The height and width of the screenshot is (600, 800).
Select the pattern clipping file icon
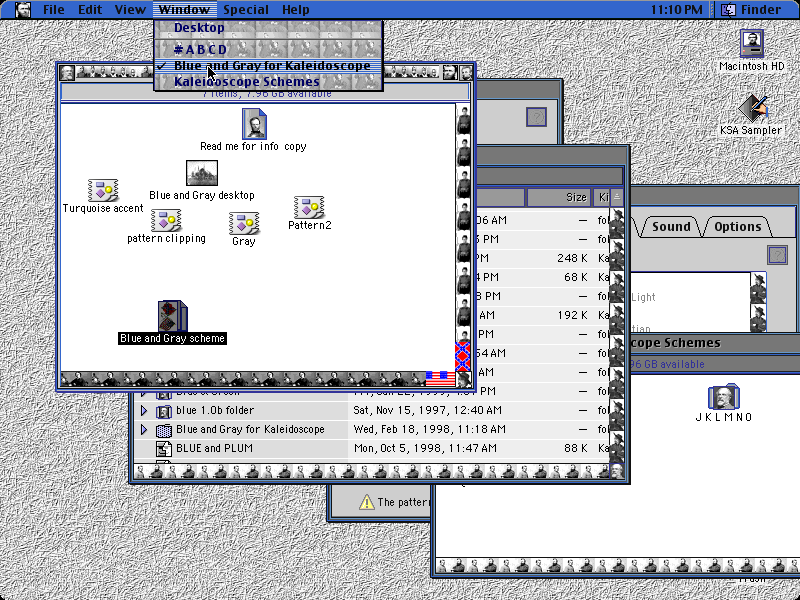pyautogui.click(x=166, y=220)
